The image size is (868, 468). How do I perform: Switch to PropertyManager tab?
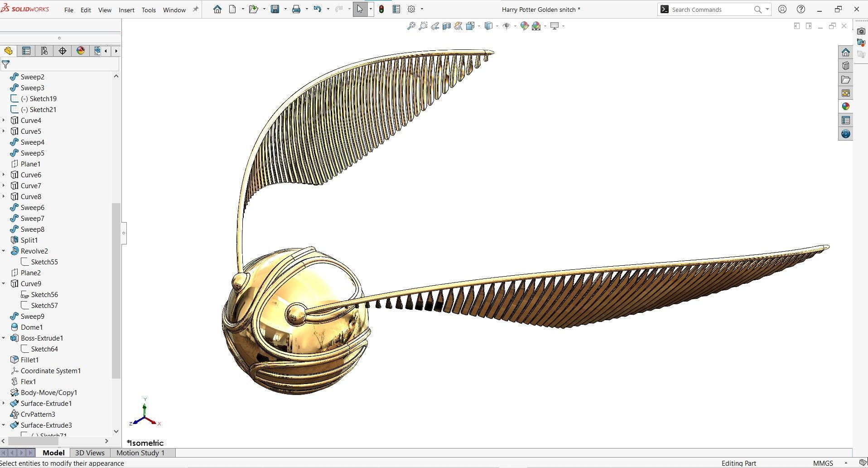[x=26, y=51]
